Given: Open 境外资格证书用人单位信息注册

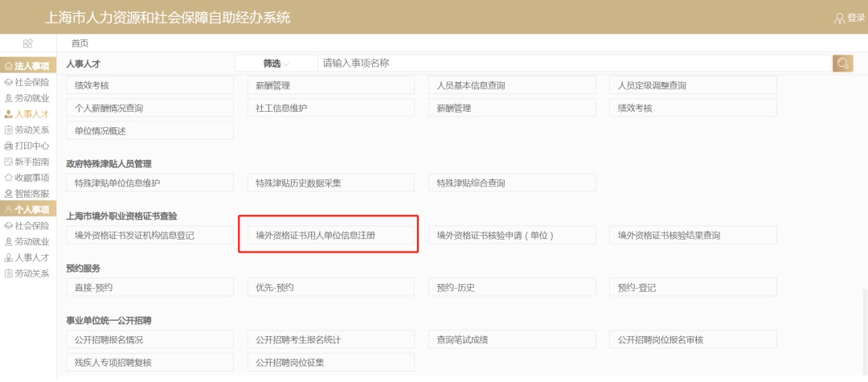Looking at the screenshot, I should pos(327,236).
